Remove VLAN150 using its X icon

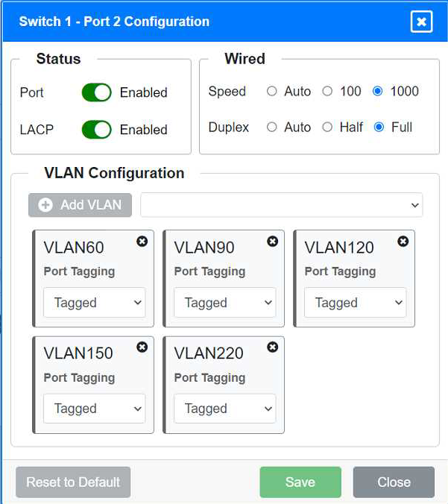point(142,347)
